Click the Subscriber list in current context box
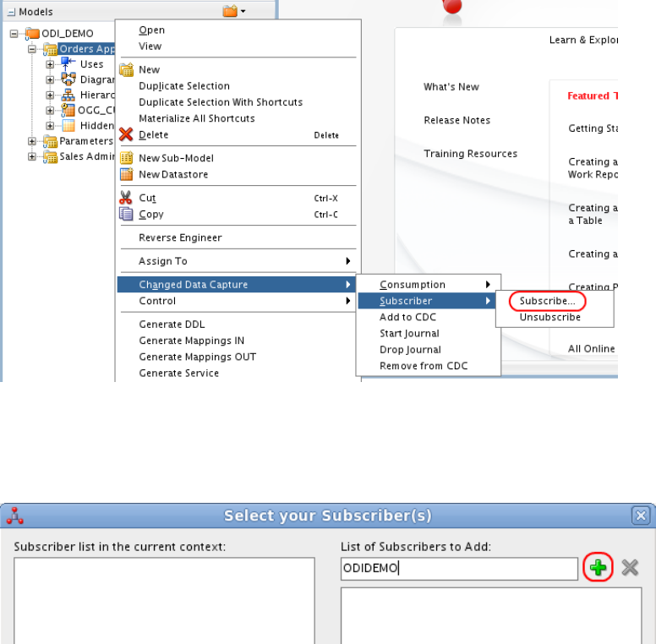This screenshot has width=656, height=644. 164,601
